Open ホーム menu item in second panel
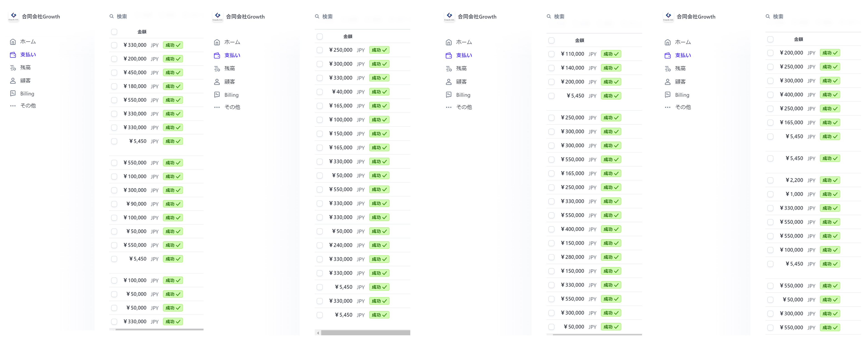This screenshot has height=339, width=868. (232, 42)
